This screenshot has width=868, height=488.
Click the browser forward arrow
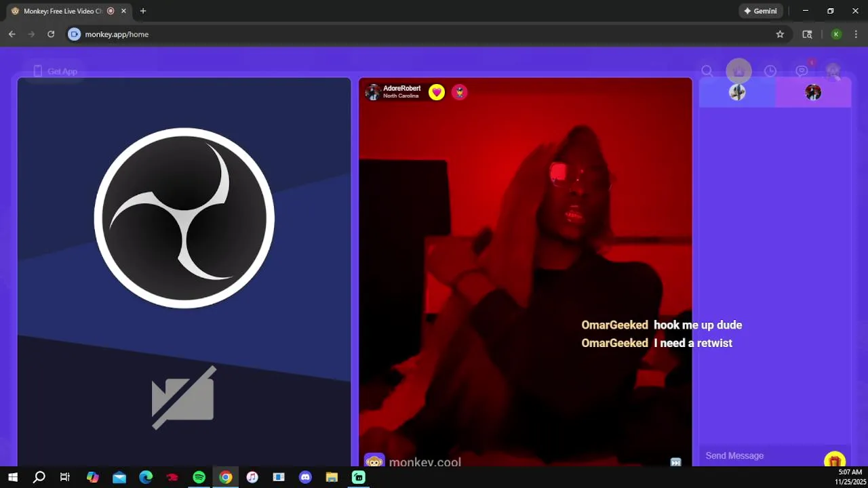tap(31, 34)
